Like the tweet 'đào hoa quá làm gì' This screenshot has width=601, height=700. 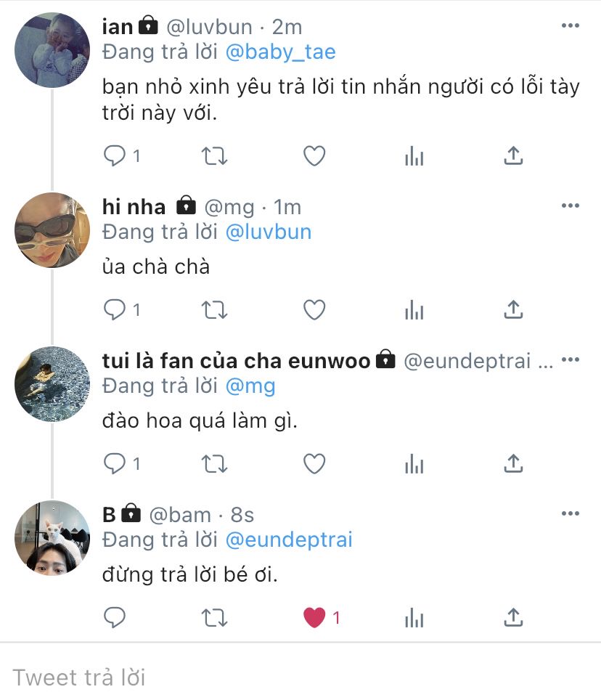click(x=314, y=463)
